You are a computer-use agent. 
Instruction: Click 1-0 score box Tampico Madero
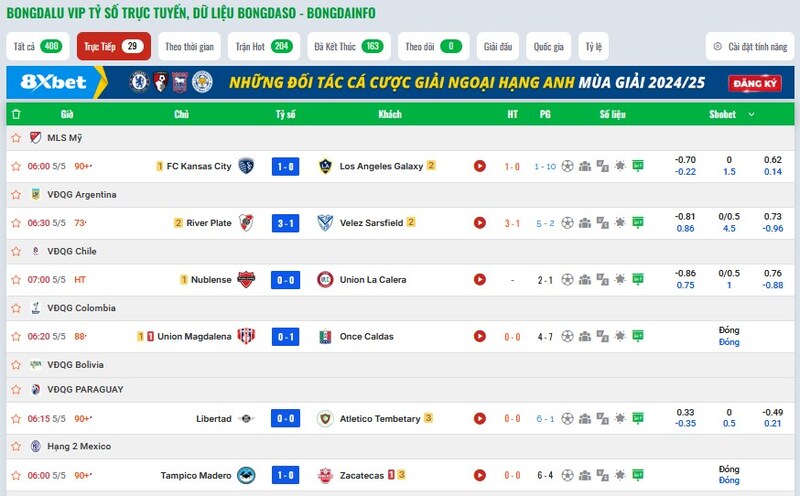tap(285, 476)
